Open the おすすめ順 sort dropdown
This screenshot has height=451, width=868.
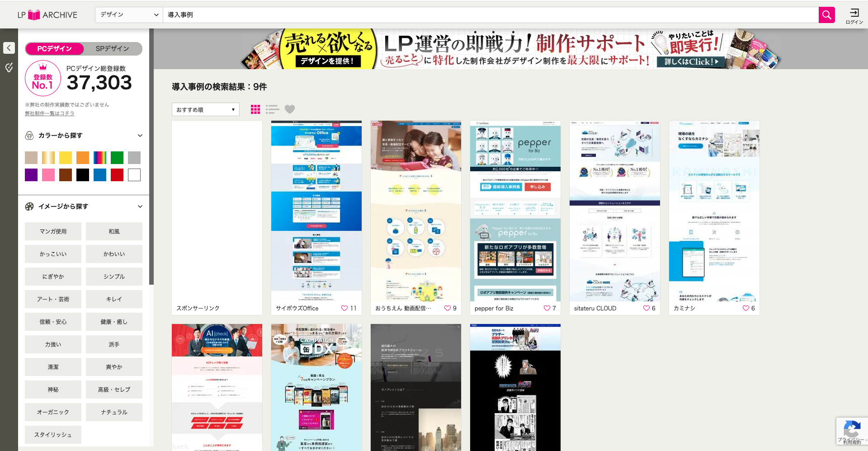(x=206, y=109)
